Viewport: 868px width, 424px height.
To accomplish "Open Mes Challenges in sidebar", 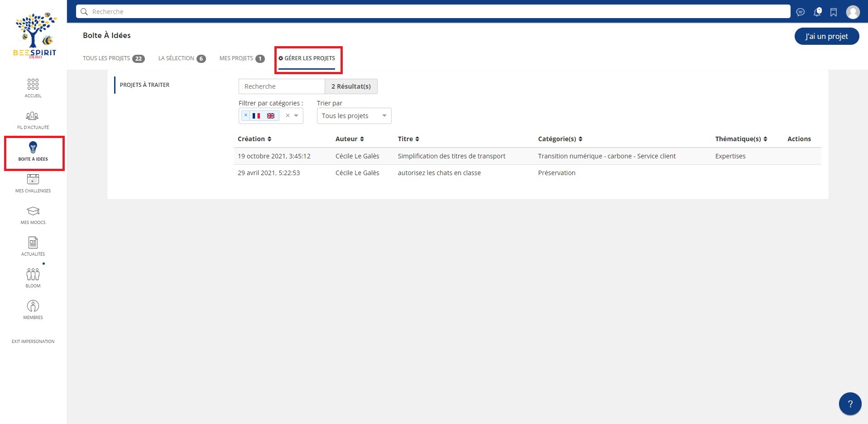I will point(33,183).
